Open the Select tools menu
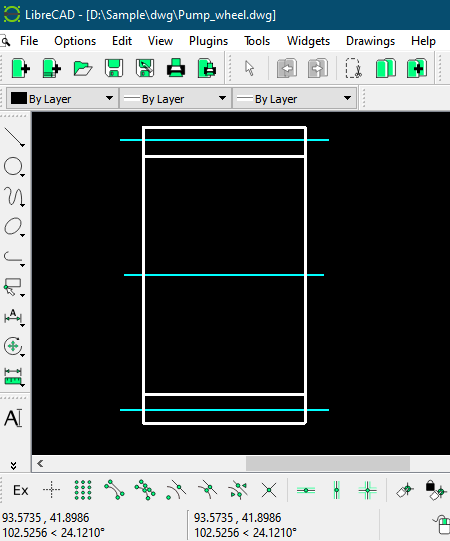This screenshot has height=541, width=450. point(14,287)
